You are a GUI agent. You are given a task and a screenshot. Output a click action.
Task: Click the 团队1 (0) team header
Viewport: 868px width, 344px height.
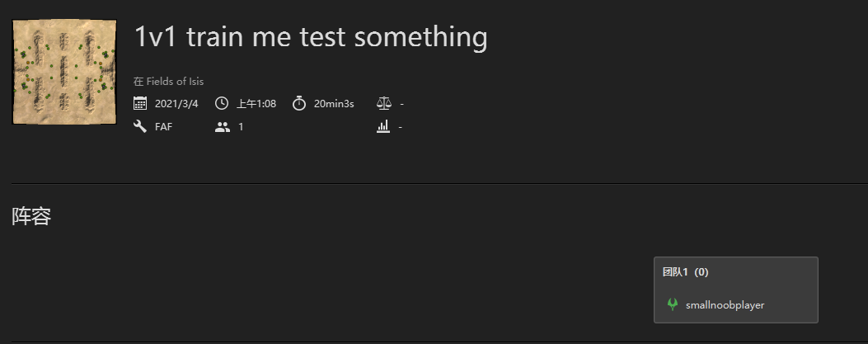pos(685,272)
